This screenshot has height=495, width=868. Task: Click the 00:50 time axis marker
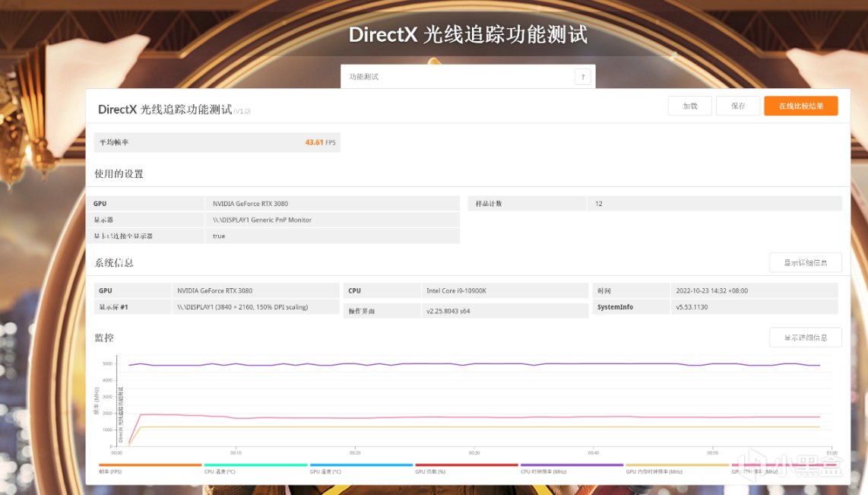point(713,452)
